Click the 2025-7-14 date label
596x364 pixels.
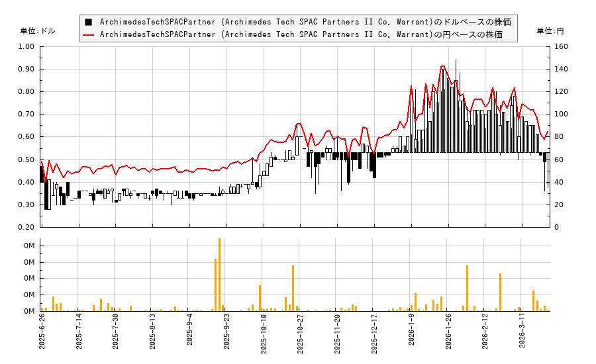79,332
